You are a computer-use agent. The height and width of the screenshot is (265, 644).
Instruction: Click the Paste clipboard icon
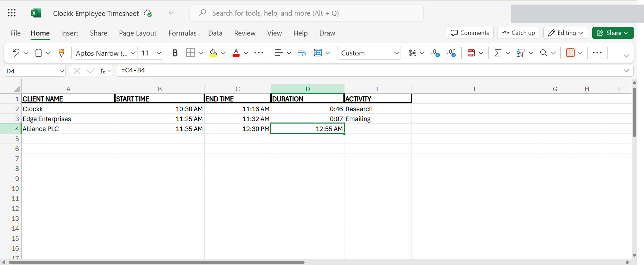pyautogui.click(x=39, y=53)
